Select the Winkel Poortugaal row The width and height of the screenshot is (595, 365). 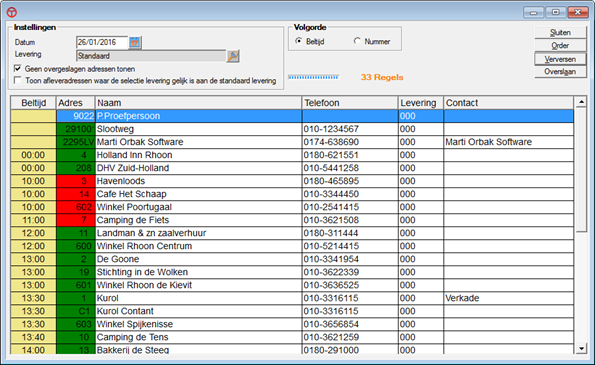click(x=292, y=207)
